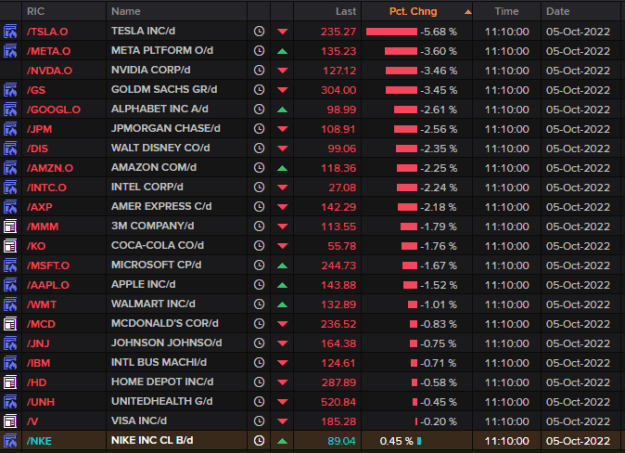Click the down arrow in the TESLA INC row
625x453 pixels.
[283, 32]
